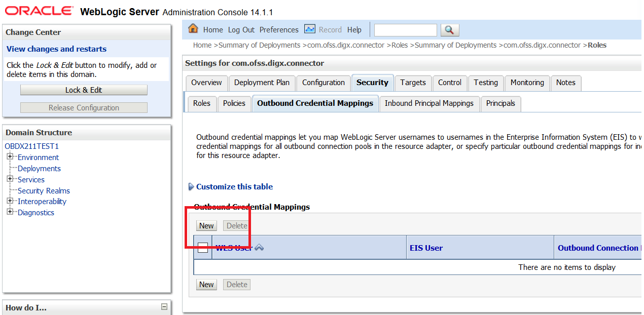Click the Oracle logo
The height and width of the screenshot is (315, 644).
click(x=39, y=11)
